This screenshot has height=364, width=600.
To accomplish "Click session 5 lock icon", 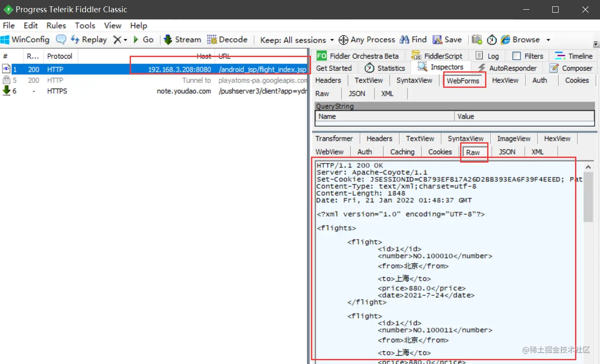I will pyautogui.click(x=6, y=80).
